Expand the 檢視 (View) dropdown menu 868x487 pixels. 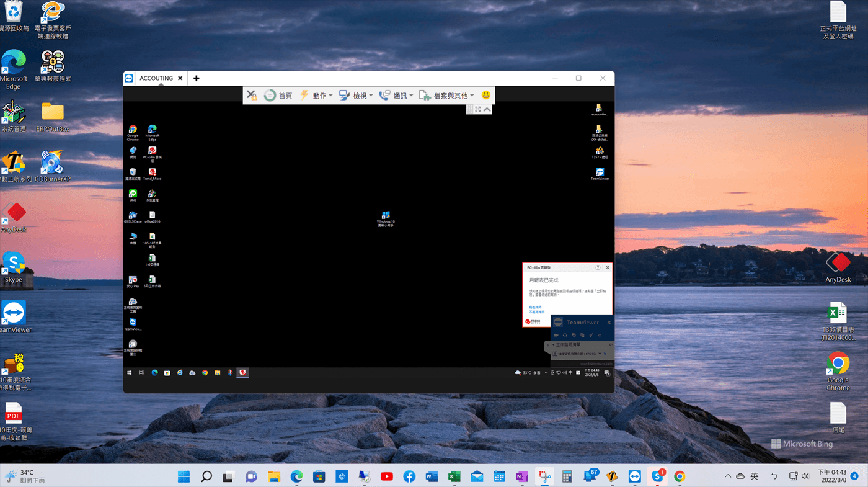356,96
